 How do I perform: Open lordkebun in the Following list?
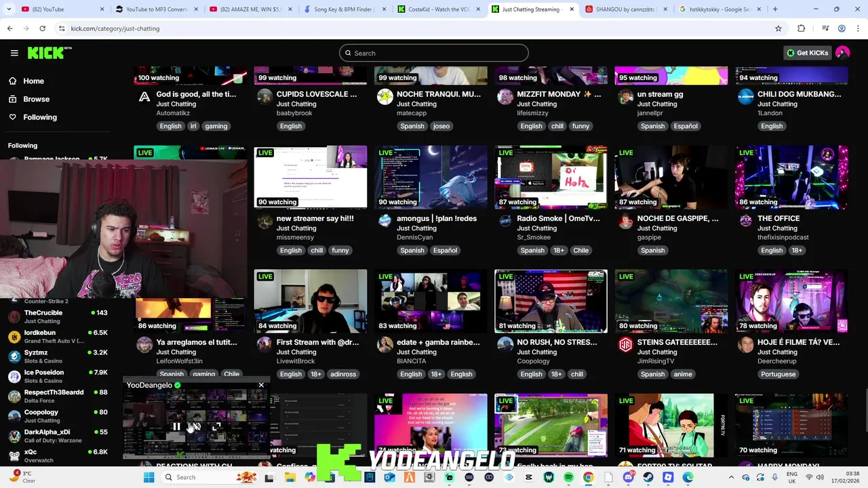pyautogui.click(x=58, y=336)
